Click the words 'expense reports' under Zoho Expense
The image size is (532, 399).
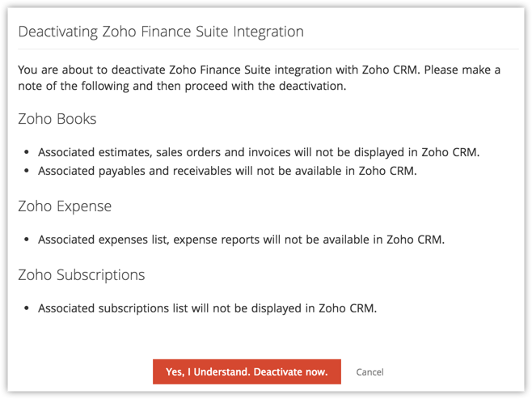[x=211, y=240]
